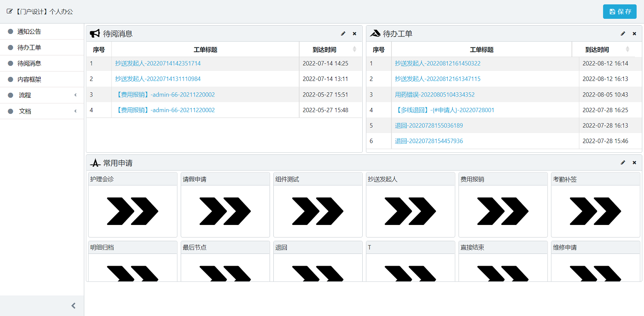Sort 待办工单 table by 到达时间 arrows
This screenshot has height=316, width=644.
point(627,50)
